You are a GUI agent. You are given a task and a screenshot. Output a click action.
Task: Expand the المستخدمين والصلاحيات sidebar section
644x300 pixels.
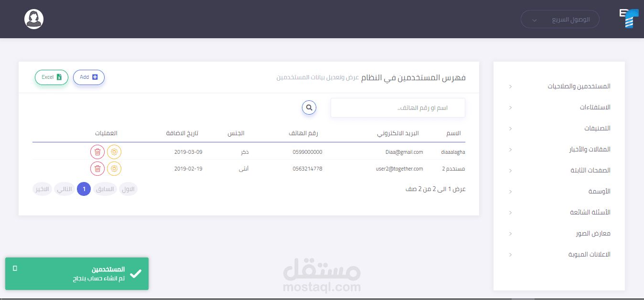(x=580, y=86)
